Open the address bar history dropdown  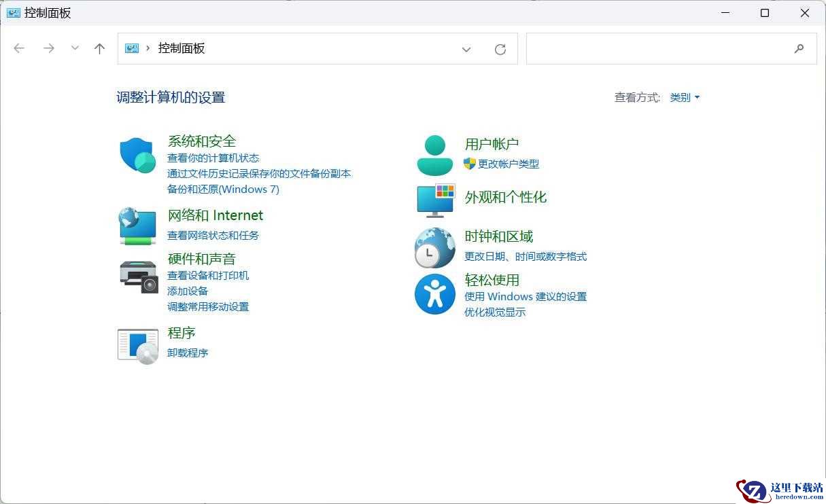(x=466, y=49)
